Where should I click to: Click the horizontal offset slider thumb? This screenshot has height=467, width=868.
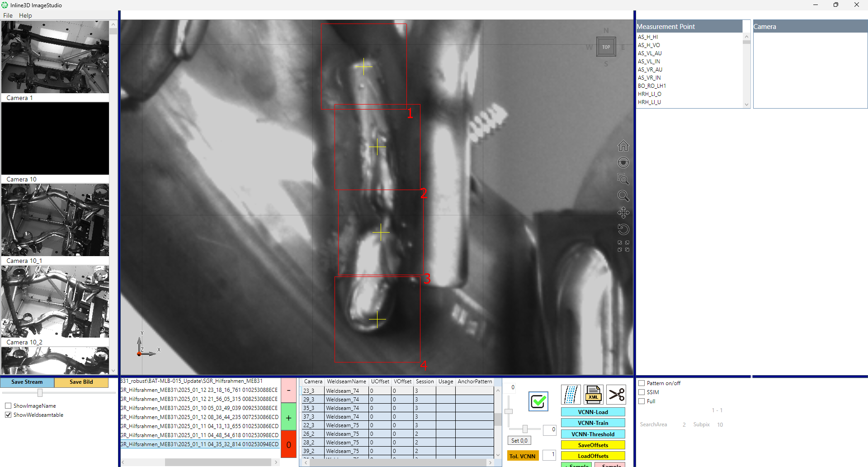(x=525, y=429)
